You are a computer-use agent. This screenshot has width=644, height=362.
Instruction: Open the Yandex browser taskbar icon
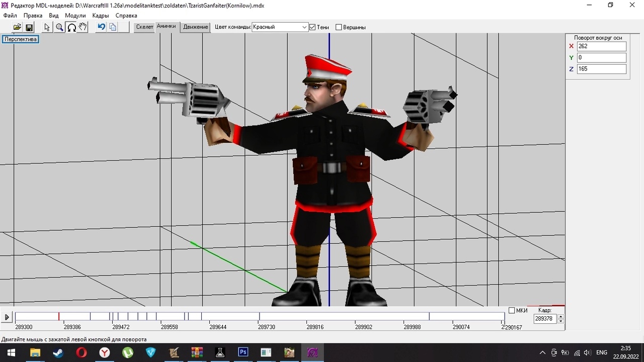(104, 352)
